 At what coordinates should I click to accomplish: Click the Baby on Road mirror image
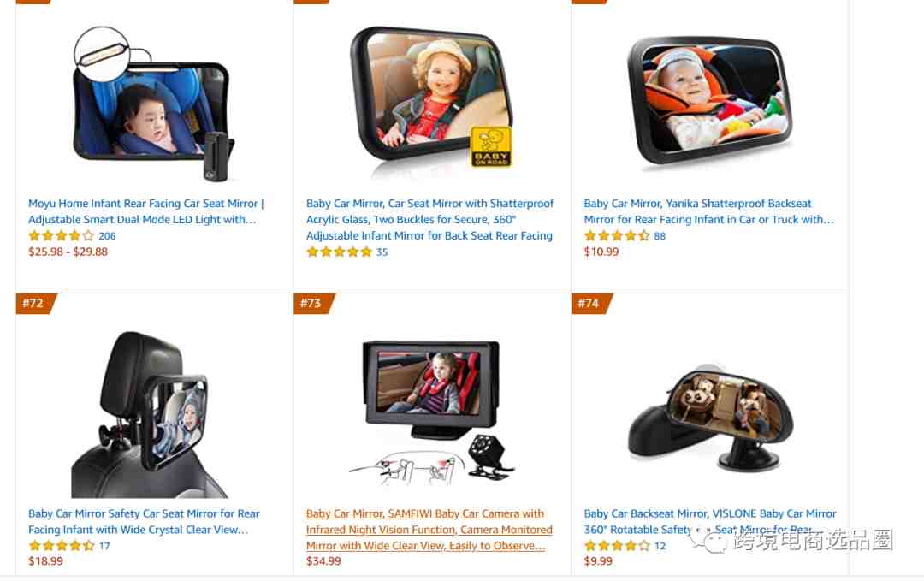coord(431,98)
